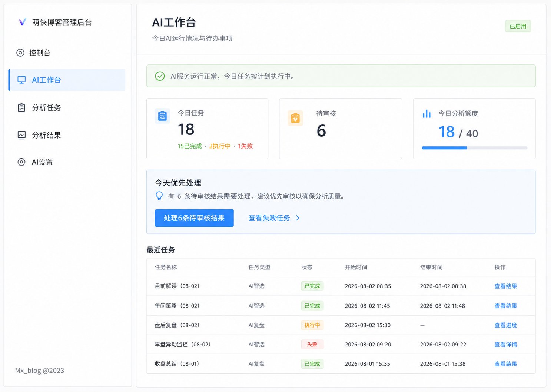Click the lightbulb tip icon under 今天优先处理
Viewport: 551px width, 392px height.
coord(159,196)
